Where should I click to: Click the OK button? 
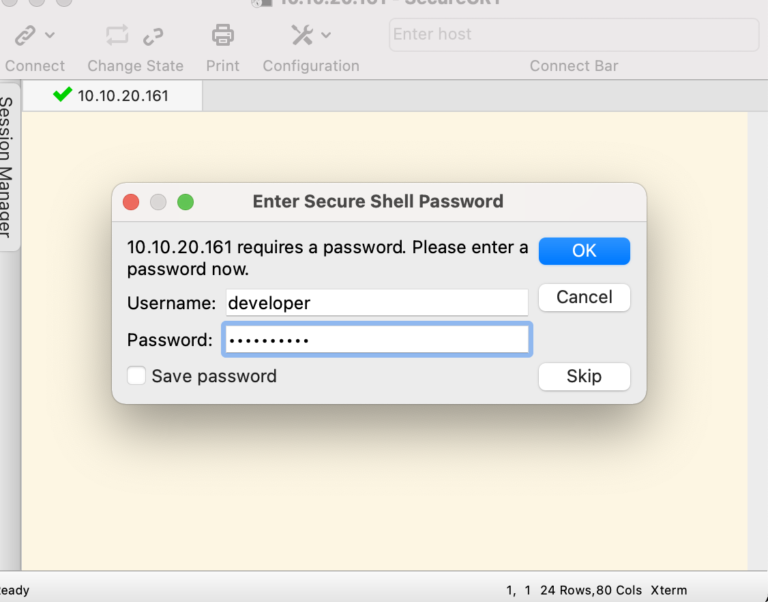(584, 251)
